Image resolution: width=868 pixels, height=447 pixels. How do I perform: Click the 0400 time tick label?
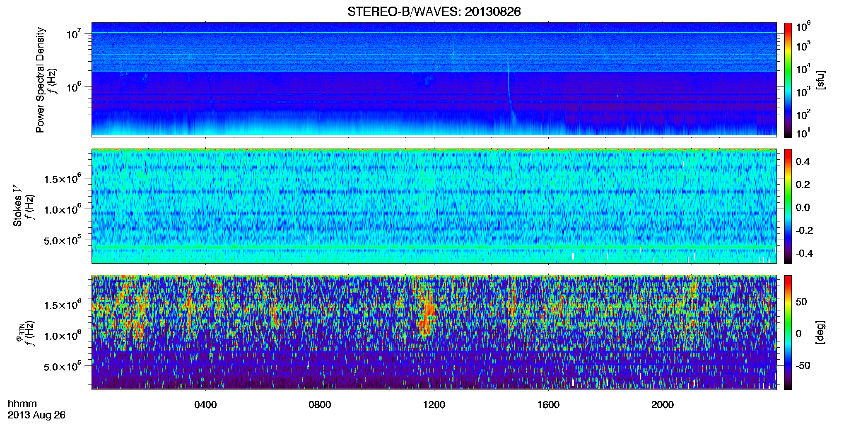[x=205, y=405]
